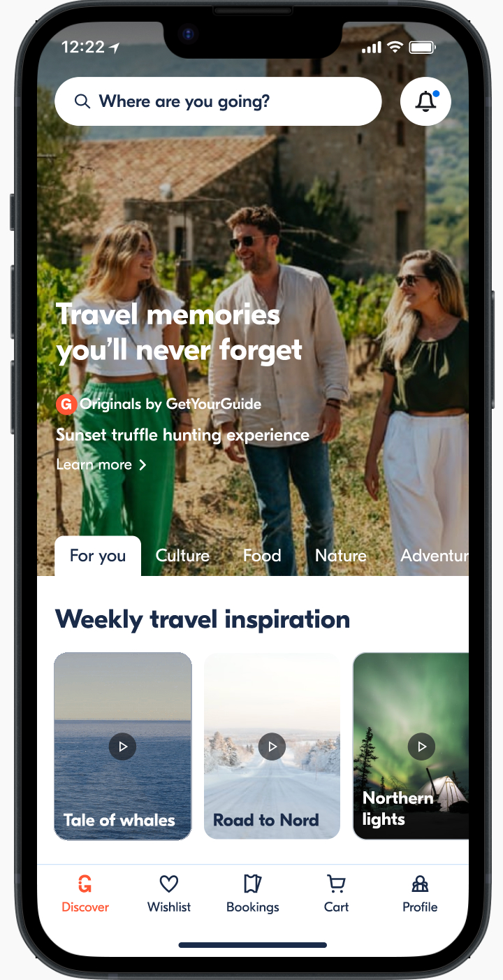Open the Wishlist heart icon
Viewport: 503px width, 980px height.
[x=169, y=884]
